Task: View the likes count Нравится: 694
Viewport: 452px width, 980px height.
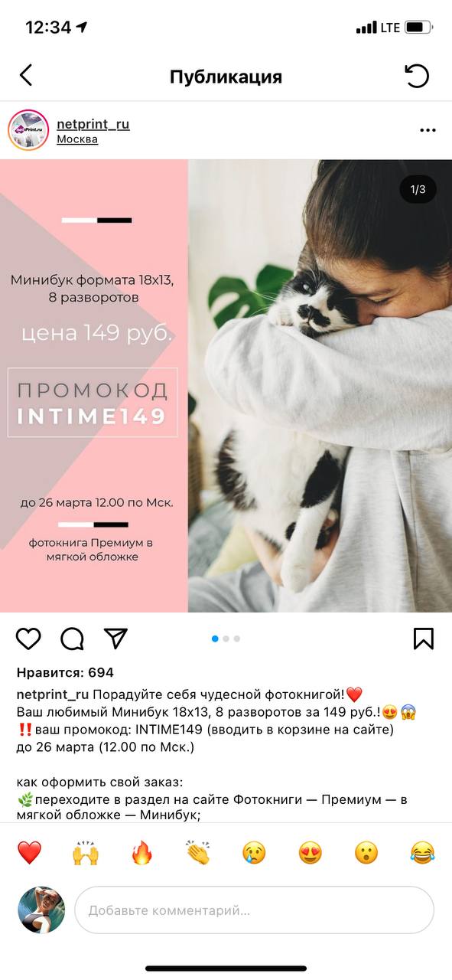Action: coord(65,673)
